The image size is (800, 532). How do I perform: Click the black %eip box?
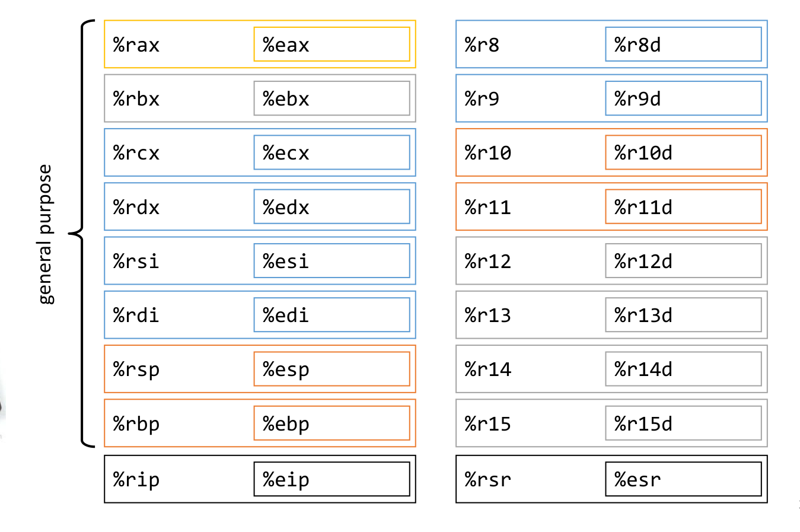pos(332,479)
